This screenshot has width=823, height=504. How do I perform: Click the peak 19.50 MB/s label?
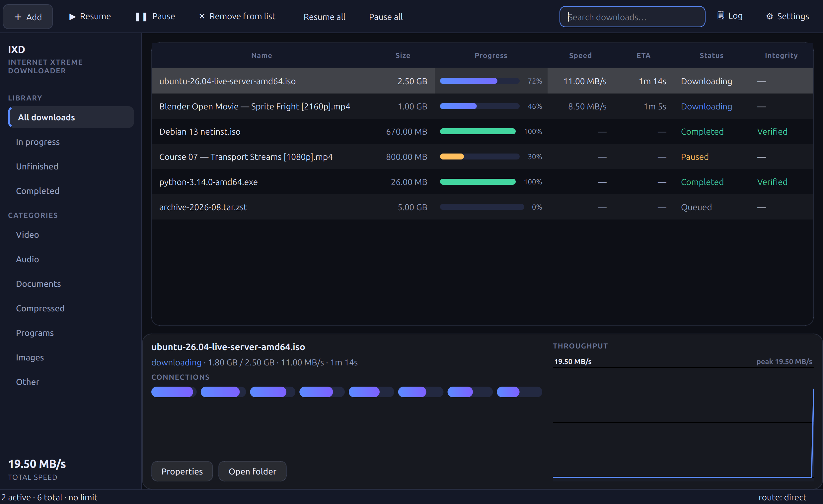coord(784,361)
